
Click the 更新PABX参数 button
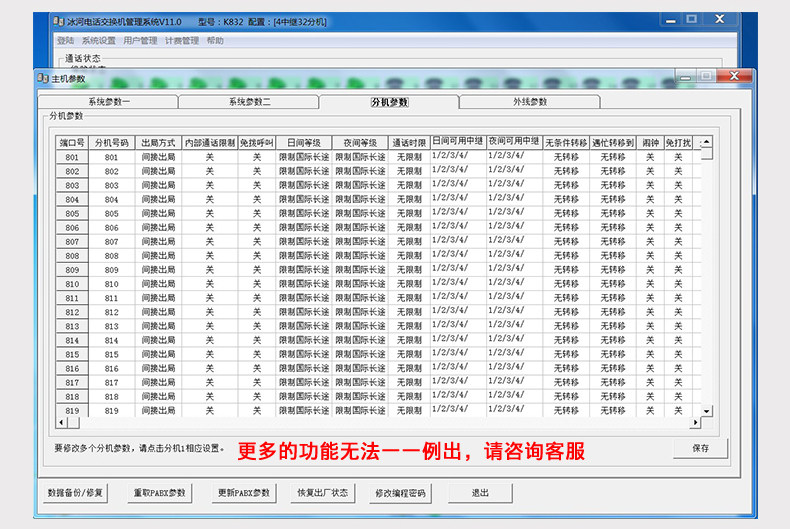pyautogui.click(x=244, y=493)
